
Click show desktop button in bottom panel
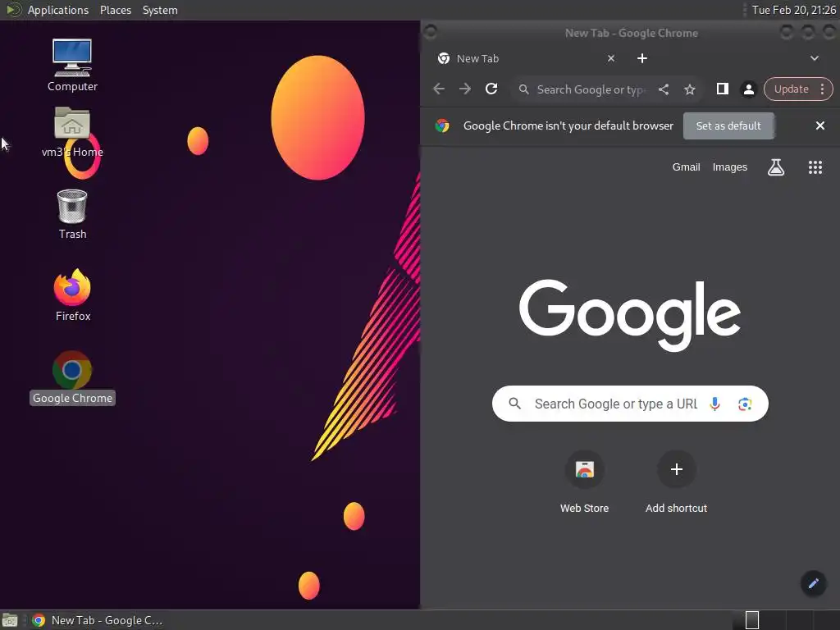tap(10, 620)
